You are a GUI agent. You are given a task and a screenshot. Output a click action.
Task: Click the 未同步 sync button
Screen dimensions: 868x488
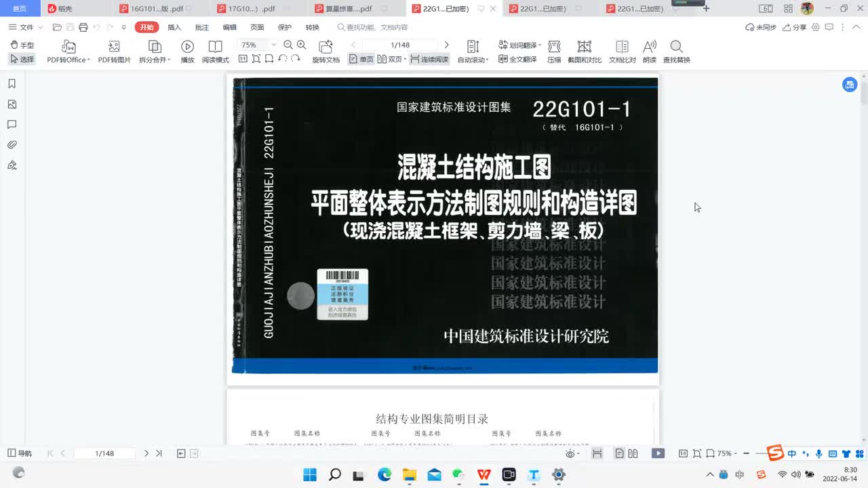click(760, 27)
